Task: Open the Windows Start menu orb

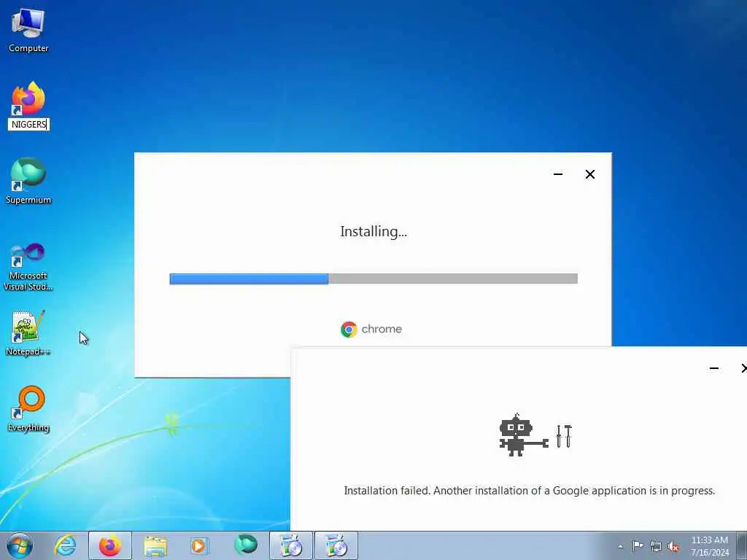Action: pos(20,545)
